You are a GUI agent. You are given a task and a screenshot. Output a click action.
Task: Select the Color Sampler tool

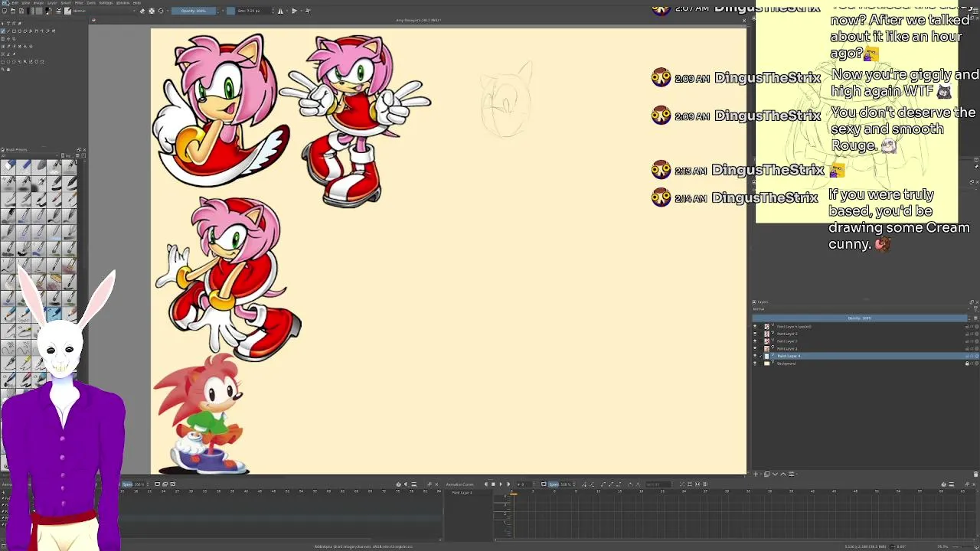[8, 47]
